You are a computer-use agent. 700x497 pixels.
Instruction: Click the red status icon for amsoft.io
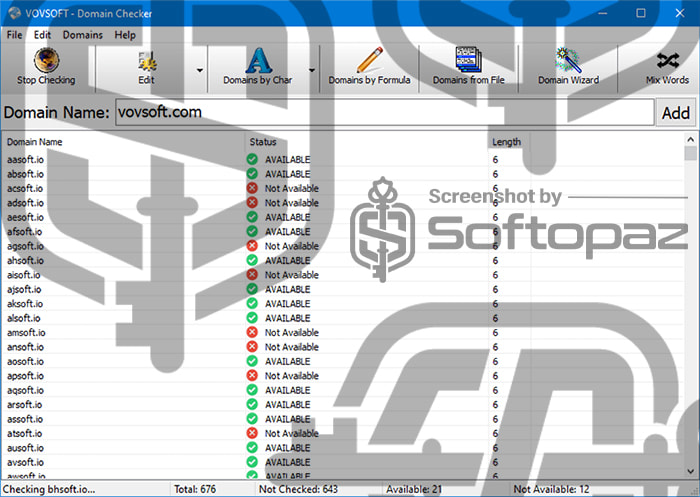point(252,332)
